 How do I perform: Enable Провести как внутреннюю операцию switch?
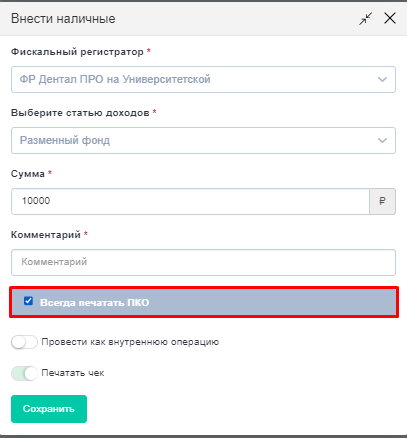24,342
